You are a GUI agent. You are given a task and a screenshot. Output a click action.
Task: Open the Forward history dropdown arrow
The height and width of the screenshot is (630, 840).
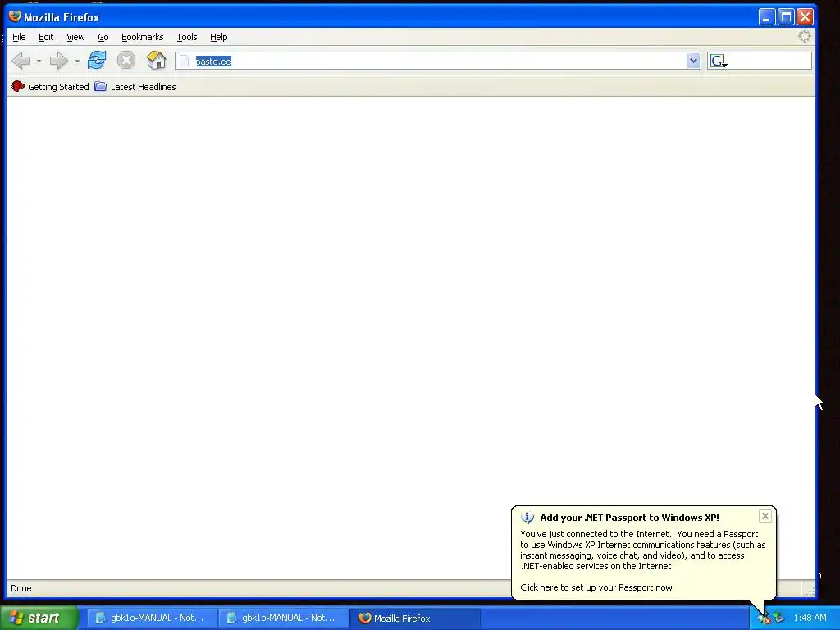[x=77, y=61]
